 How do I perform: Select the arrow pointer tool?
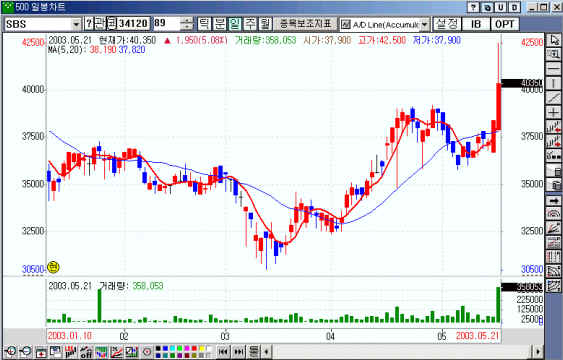554,40
